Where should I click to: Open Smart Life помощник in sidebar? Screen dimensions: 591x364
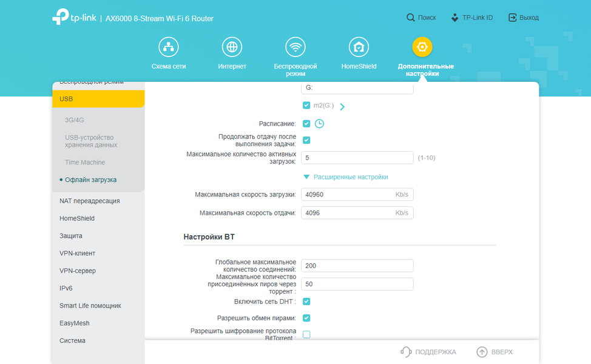pos(90,306)
